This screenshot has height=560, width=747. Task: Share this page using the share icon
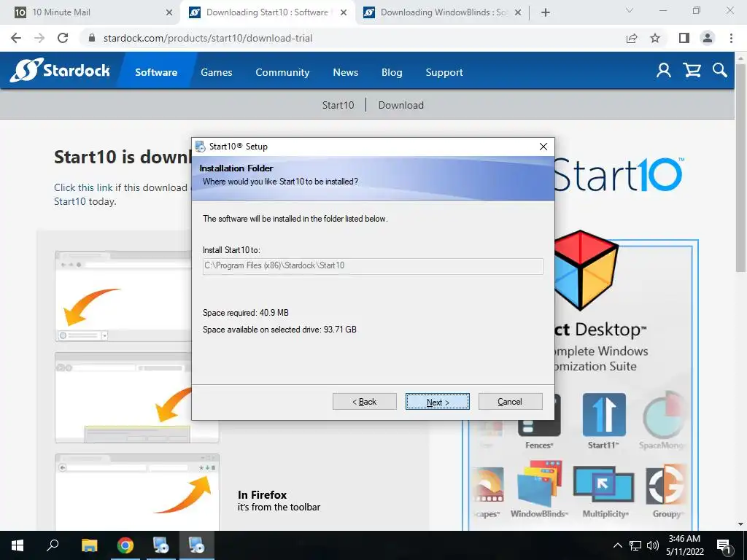pyautogui.click(x=632, y=38)
